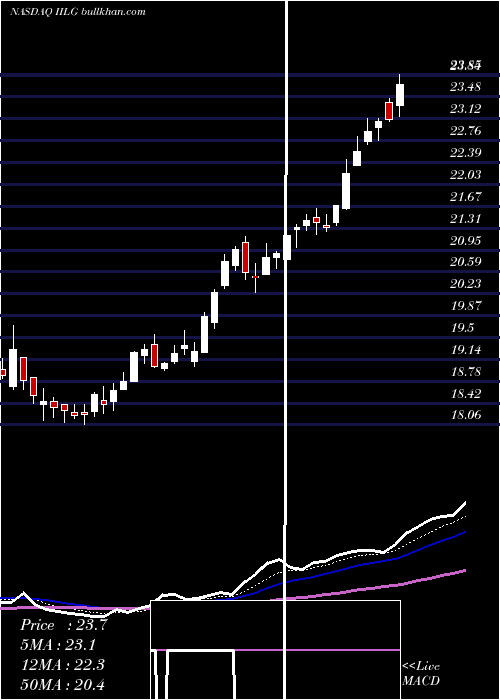Click the 20.23 price axis label

click(x=466, y=284)
